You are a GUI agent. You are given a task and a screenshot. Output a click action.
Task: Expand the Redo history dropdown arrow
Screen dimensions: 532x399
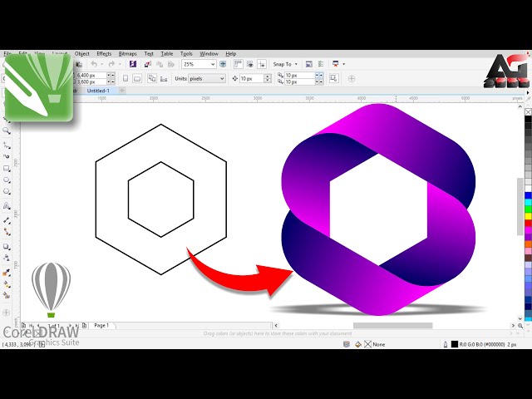coord(120,64)
